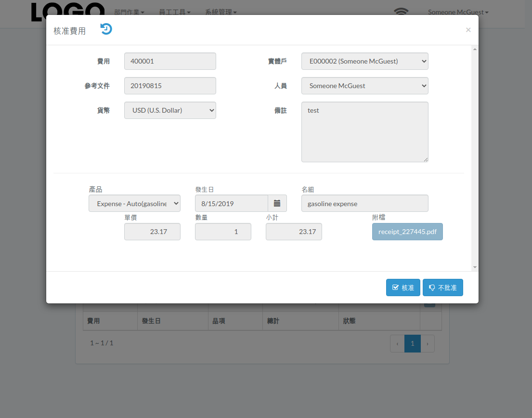The image size is (532, 418).
Task: Open the 人員 dropdown Someone McGuest
Action: pyautogui.click(x=365, y=86)
